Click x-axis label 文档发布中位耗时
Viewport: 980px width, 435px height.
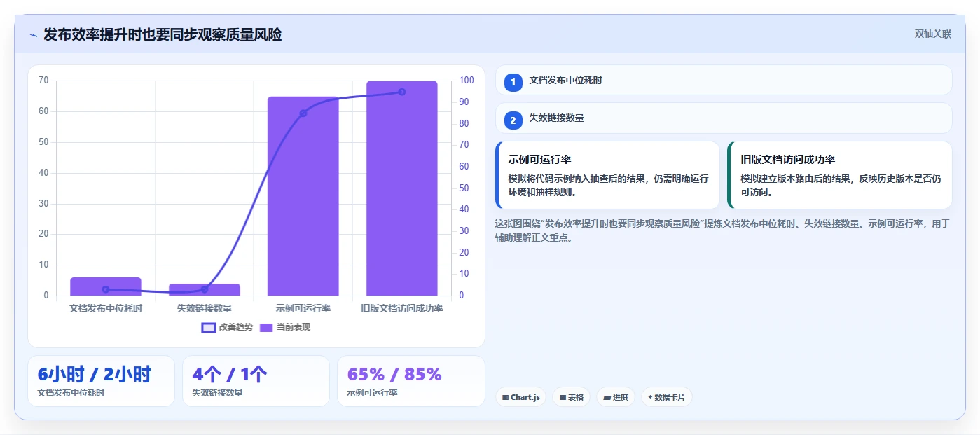[106, 308]
